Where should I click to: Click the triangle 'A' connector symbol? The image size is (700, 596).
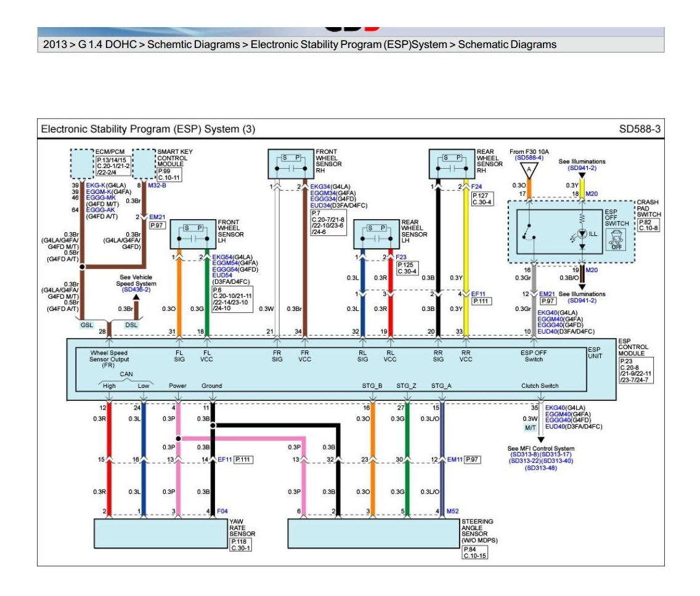pyautogui.click(x=529, y=171)
